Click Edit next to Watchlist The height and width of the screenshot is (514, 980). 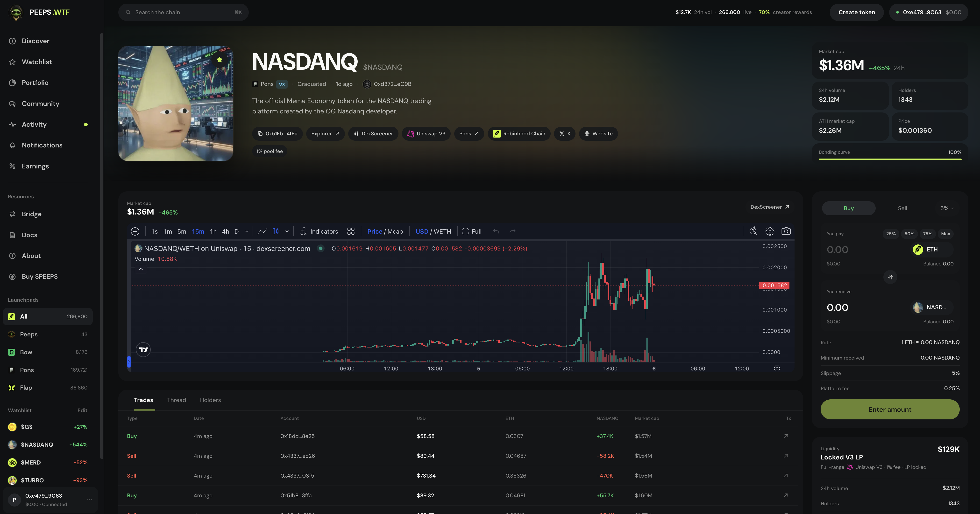point(82,410)
